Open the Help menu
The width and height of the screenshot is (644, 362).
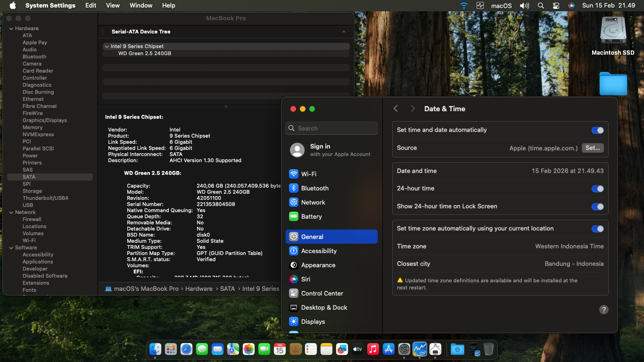[x=168, y=6]
